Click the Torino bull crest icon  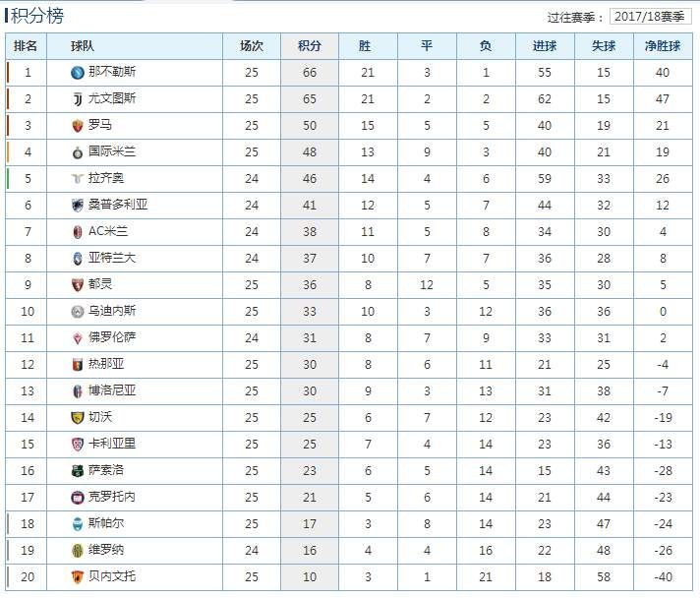tap(78, 285)
